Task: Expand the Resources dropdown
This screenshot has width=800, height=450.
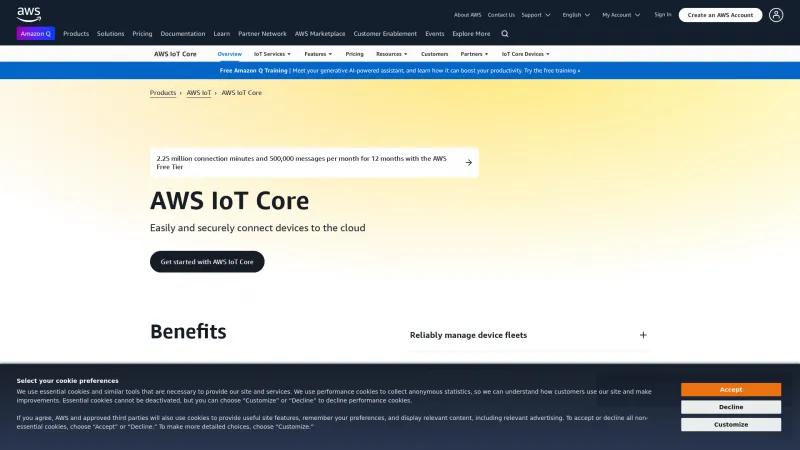Action: point(391,54)
